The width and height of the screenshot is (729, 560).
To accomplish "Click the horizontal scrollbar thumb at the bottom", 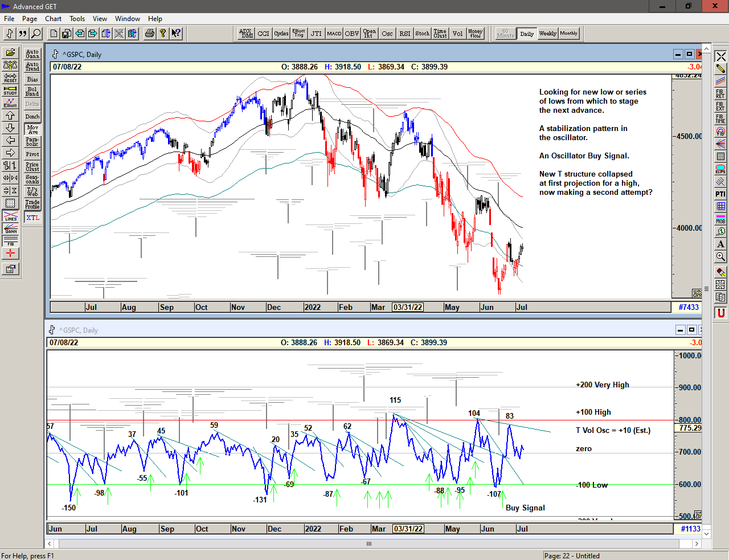I will [x=369, y=543].
